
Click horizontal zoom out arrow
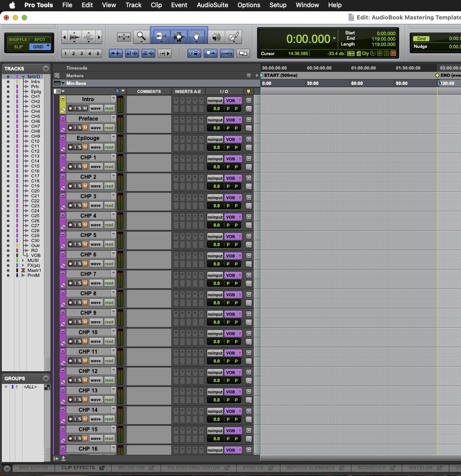pos(64,37)
